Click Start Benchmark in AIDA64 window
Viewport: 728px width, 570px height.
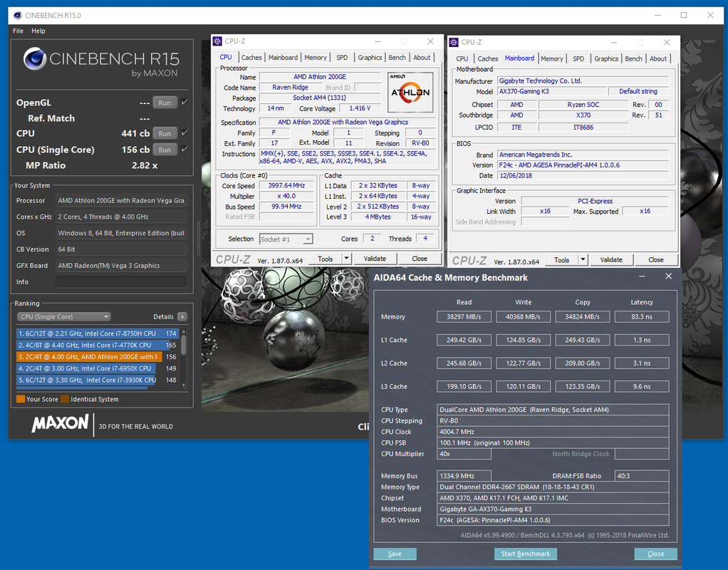click(526, 554)
